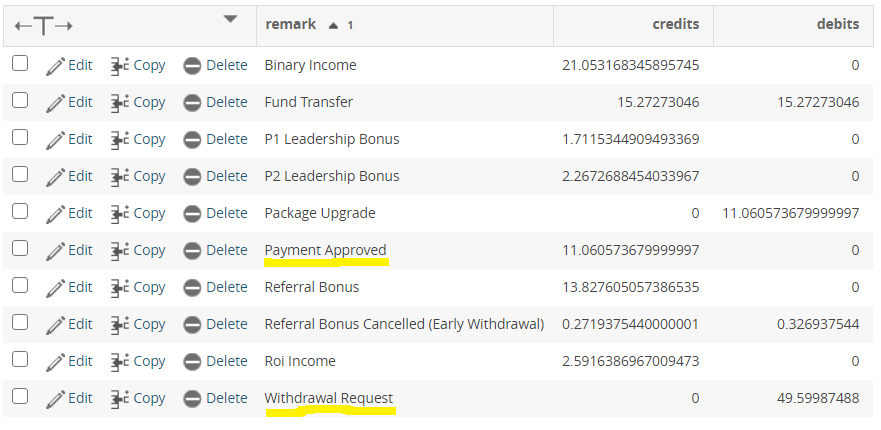Toggle sort arrow beside the remark column

[333, 25]
